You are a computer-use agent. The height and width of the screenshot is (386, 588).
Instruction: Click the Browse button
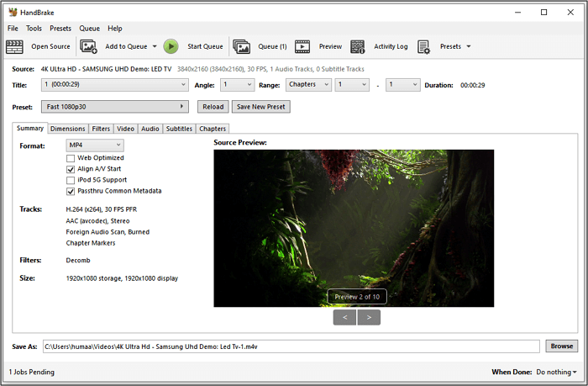(x=561, y=346)
